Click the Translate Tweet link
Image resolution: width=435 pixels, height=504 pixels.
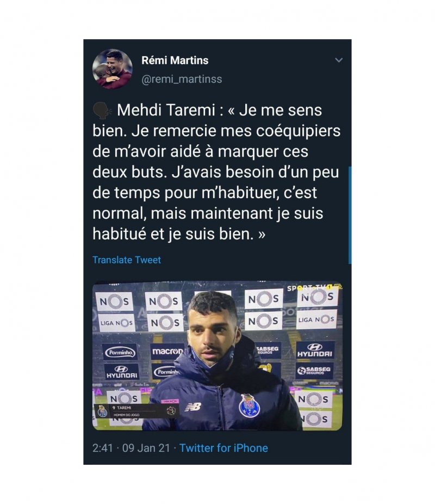pos(127,260)
